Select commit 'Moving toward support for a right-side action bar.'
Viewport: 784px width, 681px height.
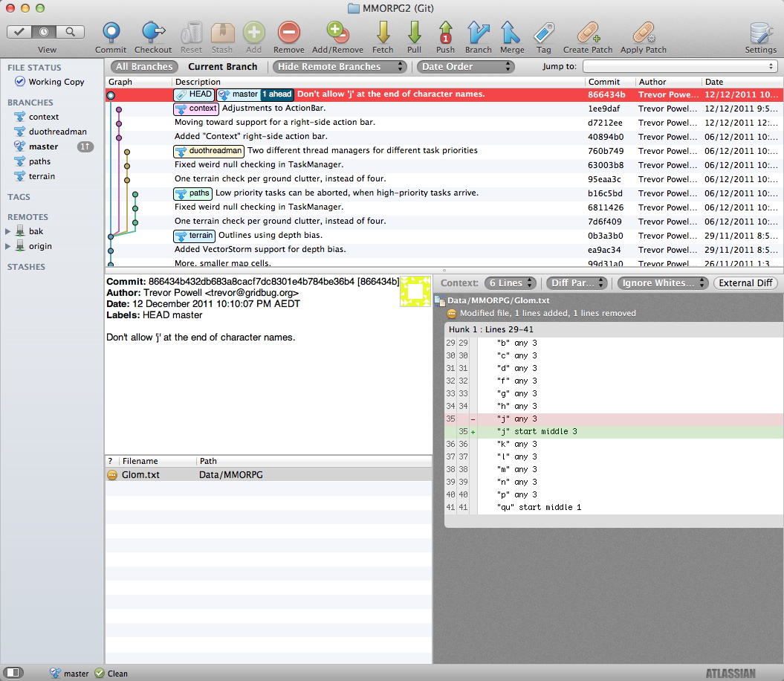444,122
